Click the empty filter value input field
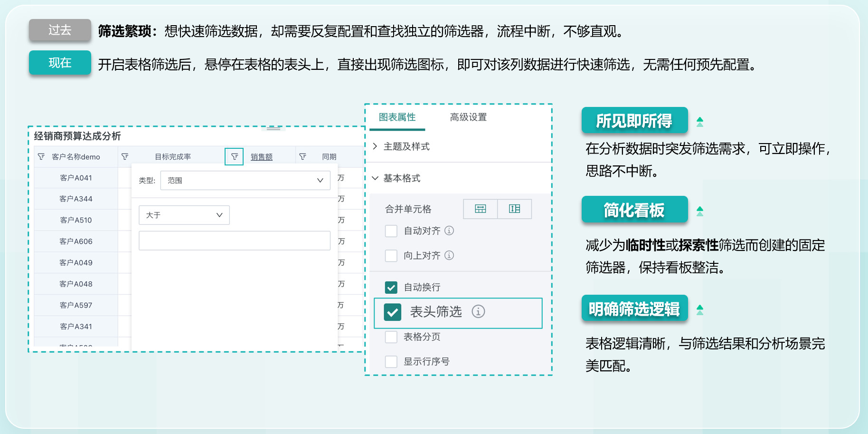The image size is (868, 434). tap(235, 241)
